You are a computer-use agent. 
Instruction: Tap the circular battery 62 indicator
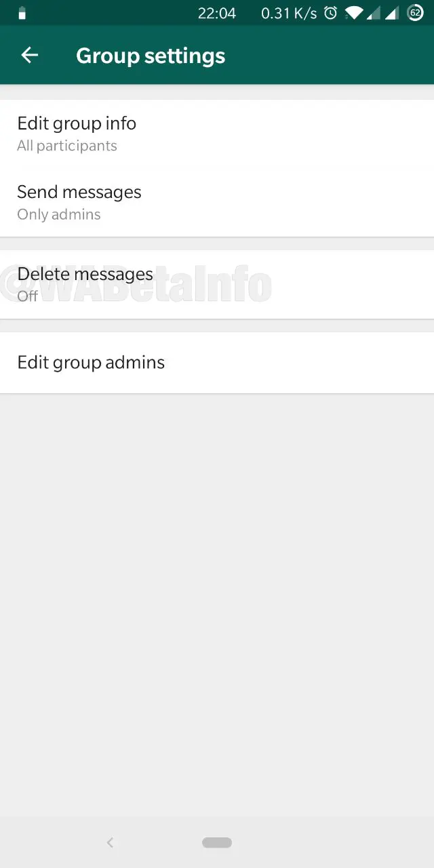coord(415,13)
